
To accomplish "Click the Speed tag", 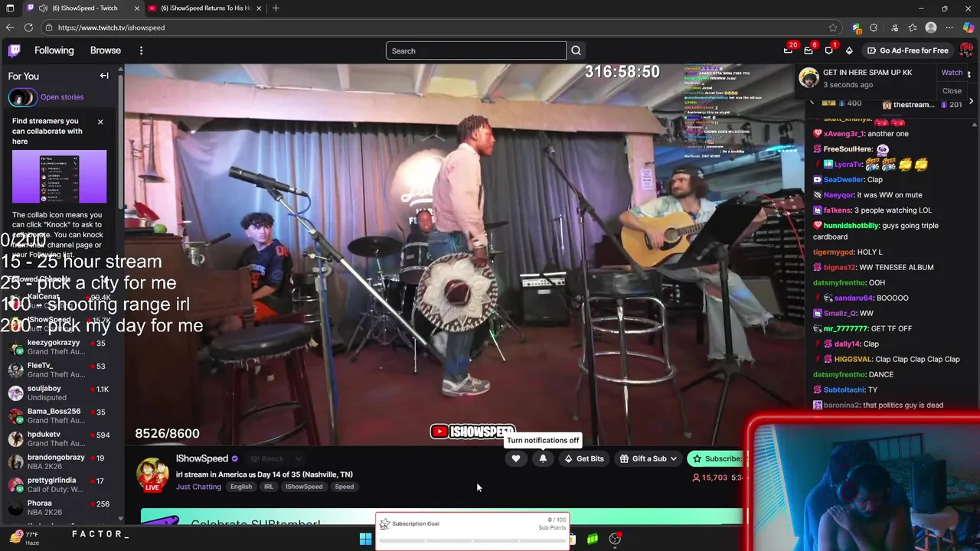I will coord(344,487).
